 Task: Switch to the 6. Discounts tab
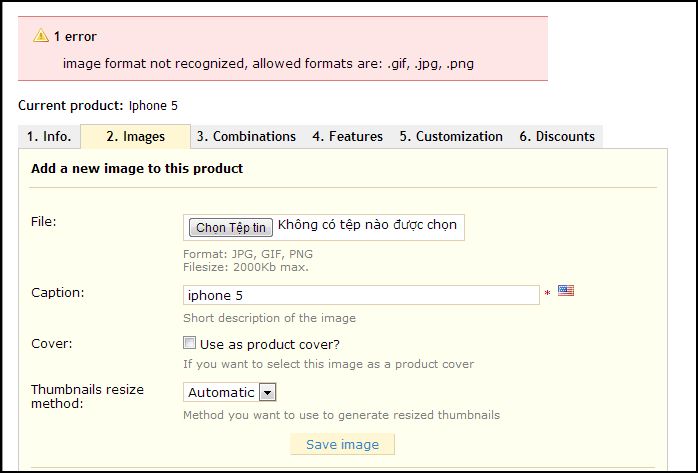pyautogui.click(x=556, y=136)
